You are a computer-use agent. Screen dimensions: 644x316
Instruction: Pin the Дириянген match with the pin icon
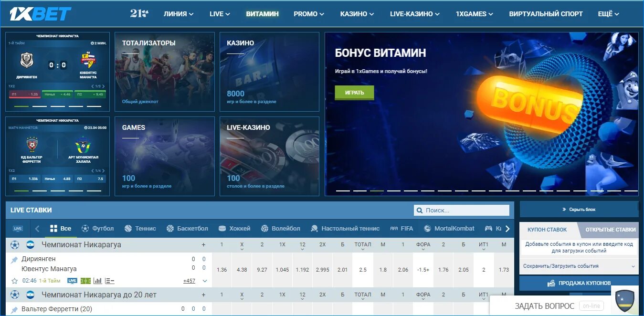pos(14,260)
